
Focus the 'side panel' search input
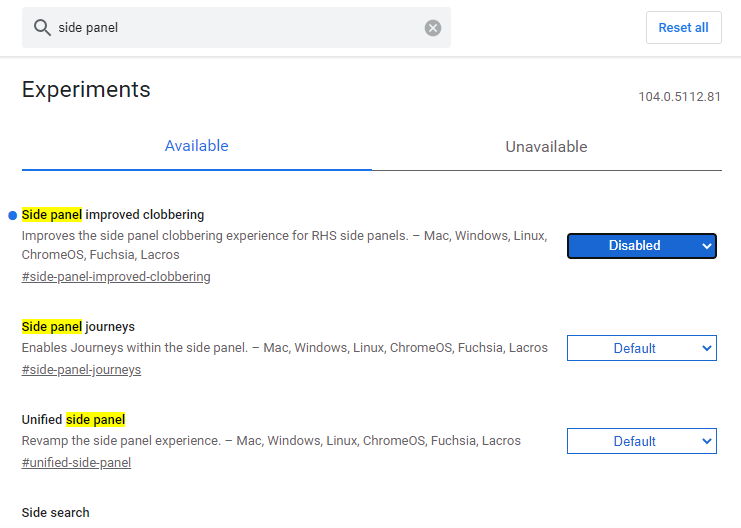pyautogui.click(x=236, y=27)
